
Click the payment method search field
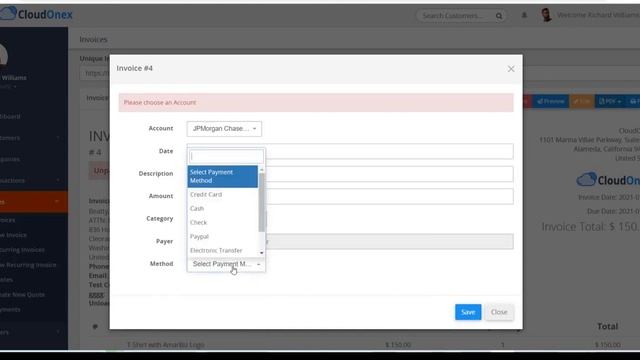(x=227, y=156)
